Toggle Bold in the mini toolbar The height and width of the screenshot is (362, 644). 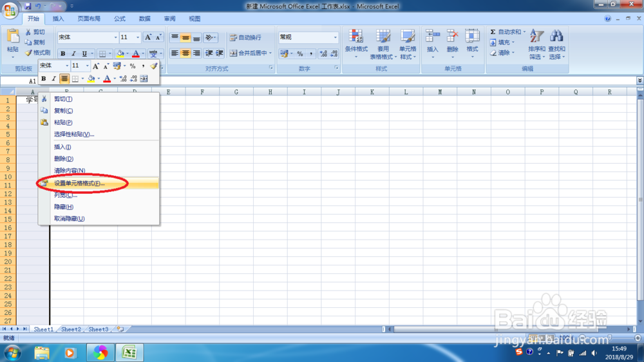click(44, 79)
